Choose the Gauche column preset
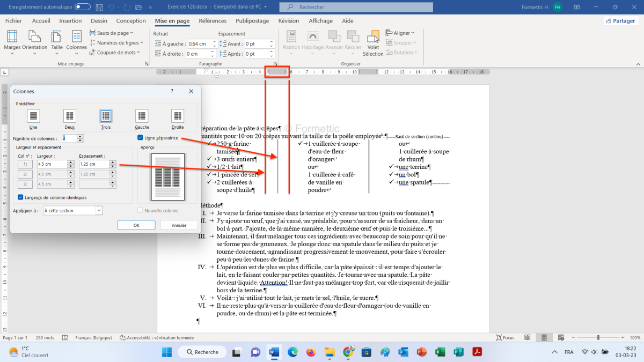Image resolution: width=644 pixels, height=362 pixels. coord(142,116)
